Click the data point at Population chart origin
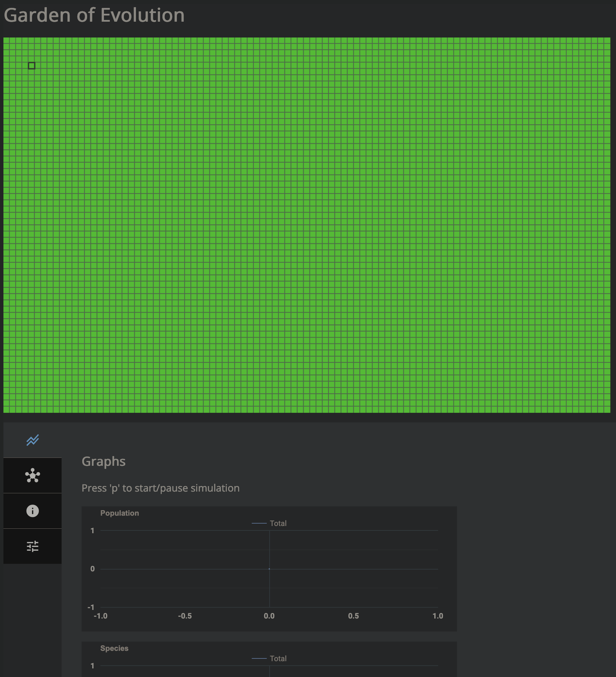 tap(269, 569)
